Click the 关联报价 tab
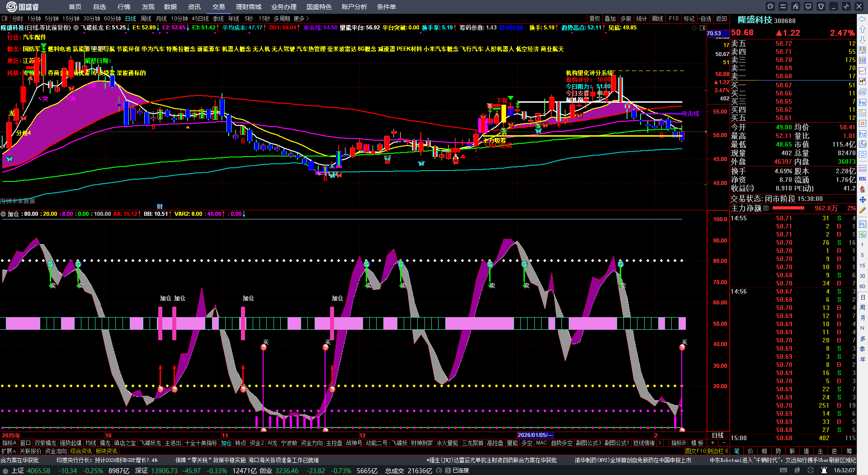The height and width of the screenshot is (475, 868). [30, 451]
